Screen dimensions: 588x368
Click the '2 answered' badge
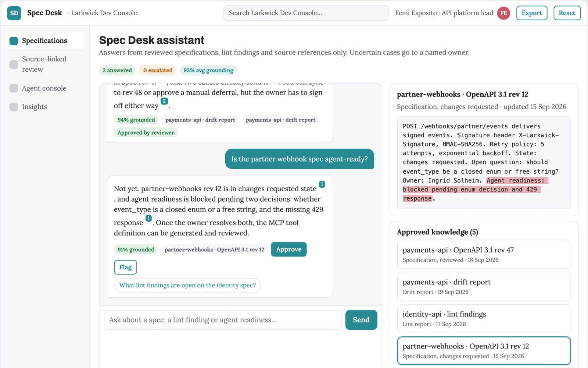coord(117,70)
